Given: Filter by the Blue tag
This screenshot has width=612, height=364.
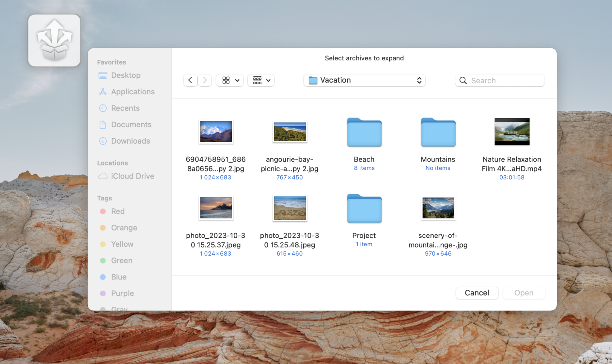Looking at the screenshot, I should click(118, 277).
